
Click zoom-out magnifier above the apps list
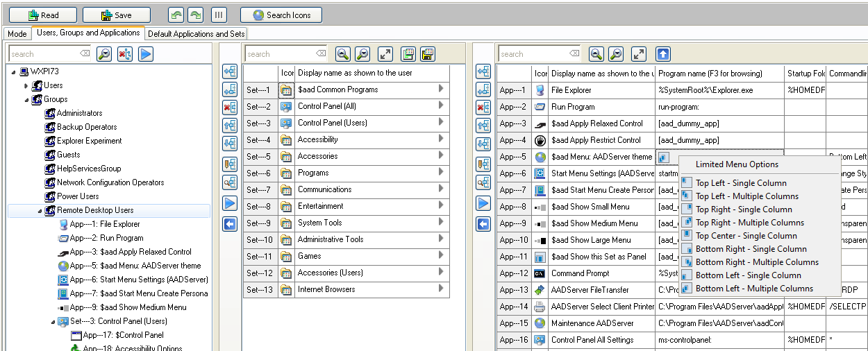616,54
